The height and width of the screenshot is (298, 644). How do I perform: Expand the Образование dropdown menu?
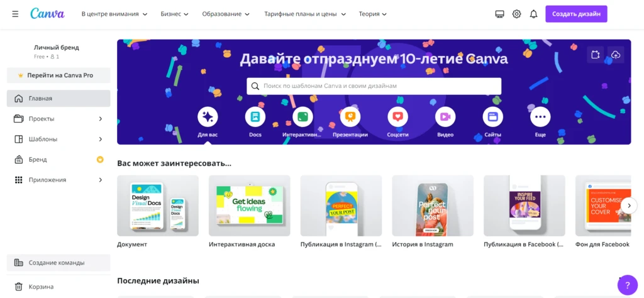tap(226, 14)
